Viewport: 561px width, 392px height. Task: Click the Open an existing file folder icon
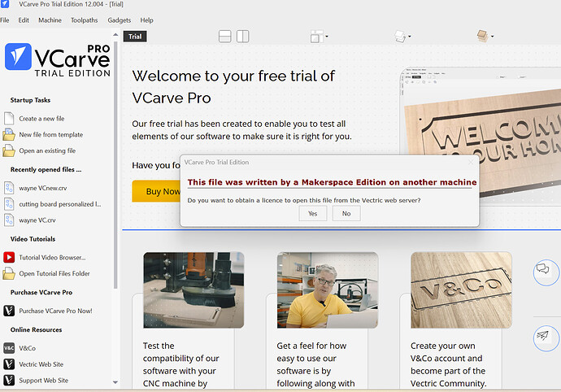click(9, 150)
